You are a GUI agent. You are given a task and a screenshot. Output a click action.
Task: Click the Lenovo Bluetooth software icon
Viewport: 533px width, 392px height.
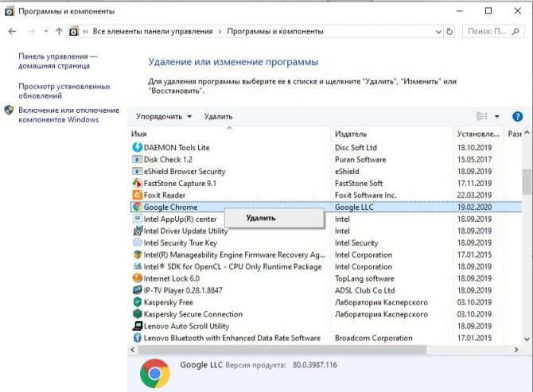pos(137,338)
